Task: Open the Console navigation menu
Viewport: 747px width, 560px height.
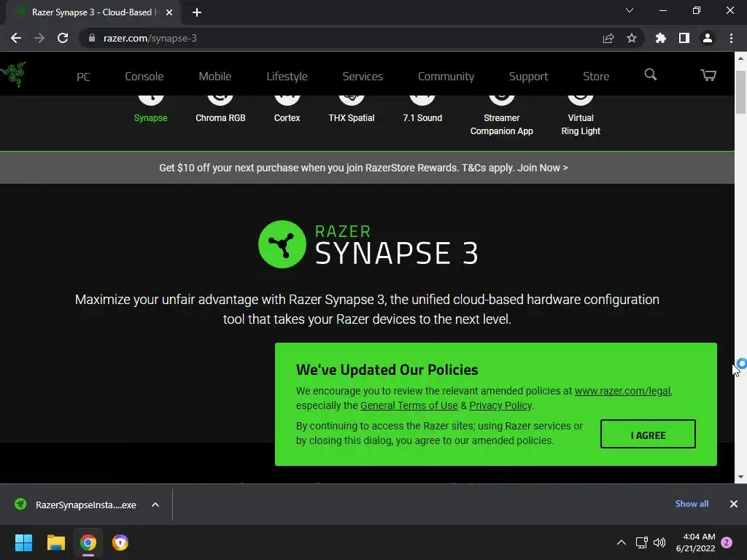Action: [x=144, y=77]
